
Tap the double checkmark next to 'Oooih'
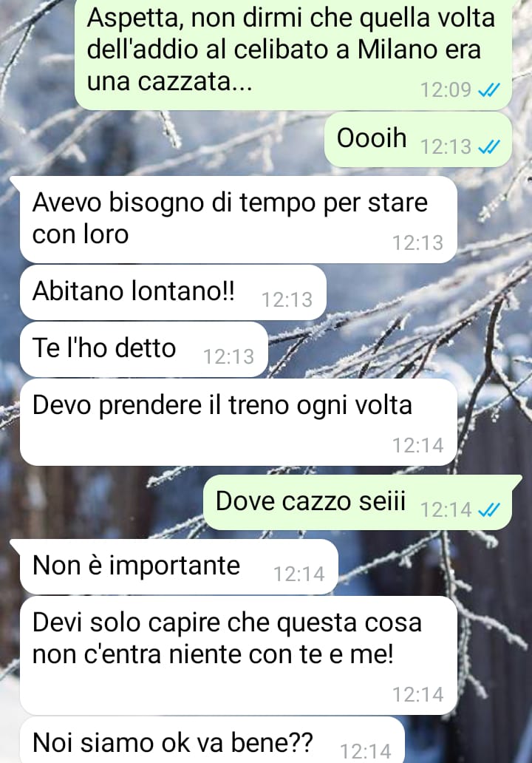pos(488,146)
